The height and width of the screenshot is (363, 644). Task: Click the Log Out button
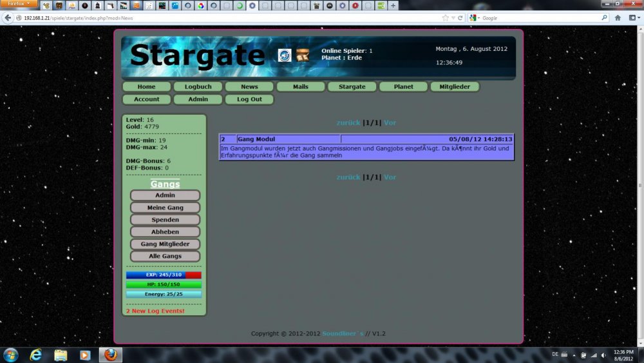point(249,99)
